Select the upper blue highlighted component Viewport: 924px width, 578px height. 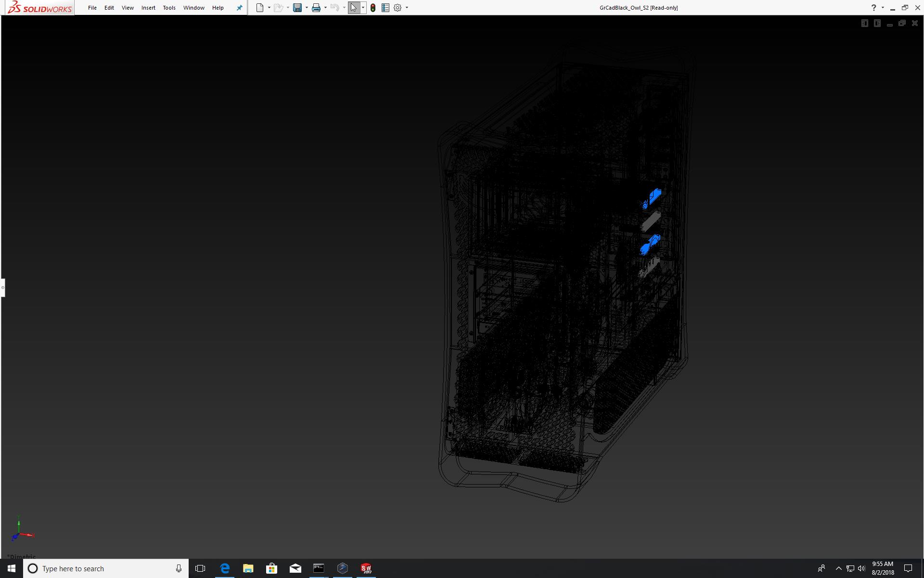[654, 197]
